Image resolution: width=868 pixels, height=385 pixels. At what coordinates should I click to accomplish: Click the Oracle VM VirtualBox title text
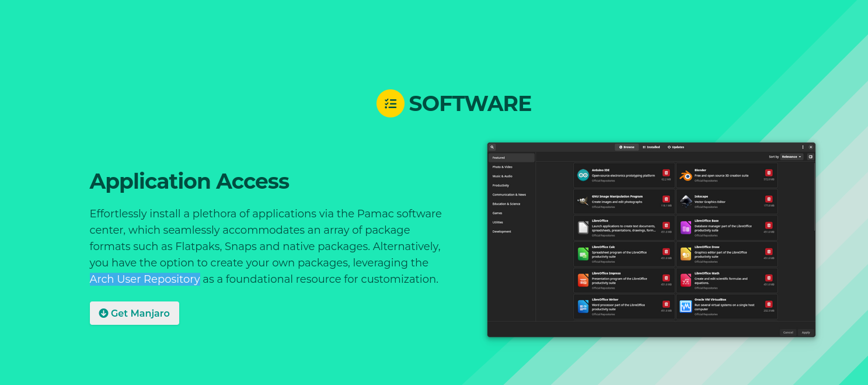(710, 300)
